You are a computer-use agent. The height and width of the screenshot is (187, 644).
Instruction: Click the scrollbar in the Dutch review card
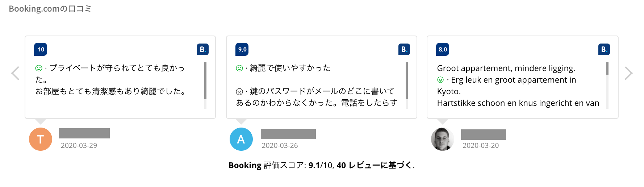pos(607,69)
